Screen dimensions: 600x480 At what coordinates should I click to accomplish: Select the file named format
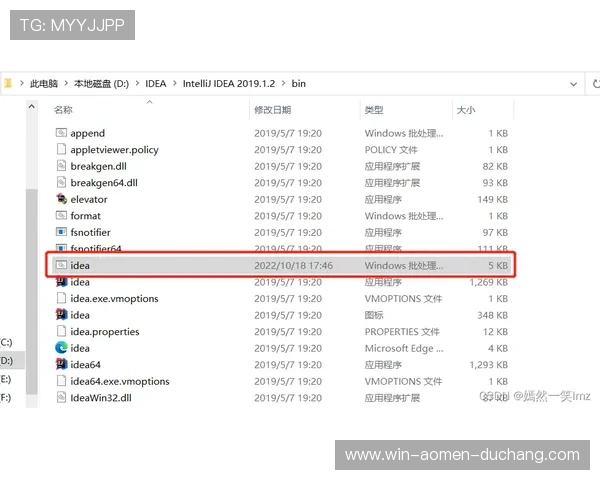coord(85,216)
